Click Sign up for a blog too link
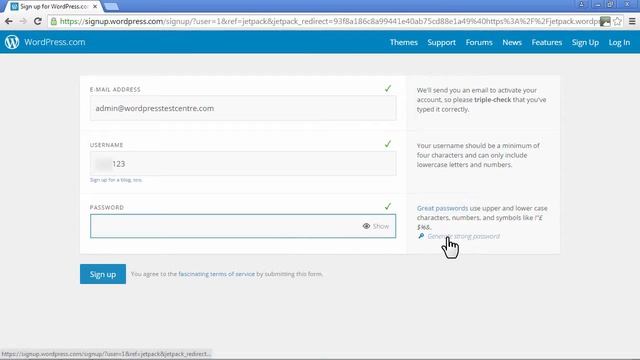 coord(116,180)
